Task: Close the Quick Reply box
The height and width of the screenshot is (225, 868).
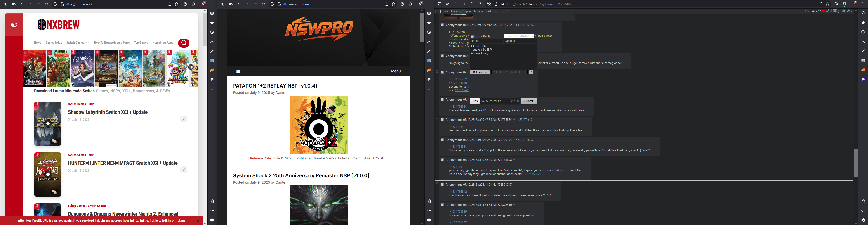Action: 536,36
